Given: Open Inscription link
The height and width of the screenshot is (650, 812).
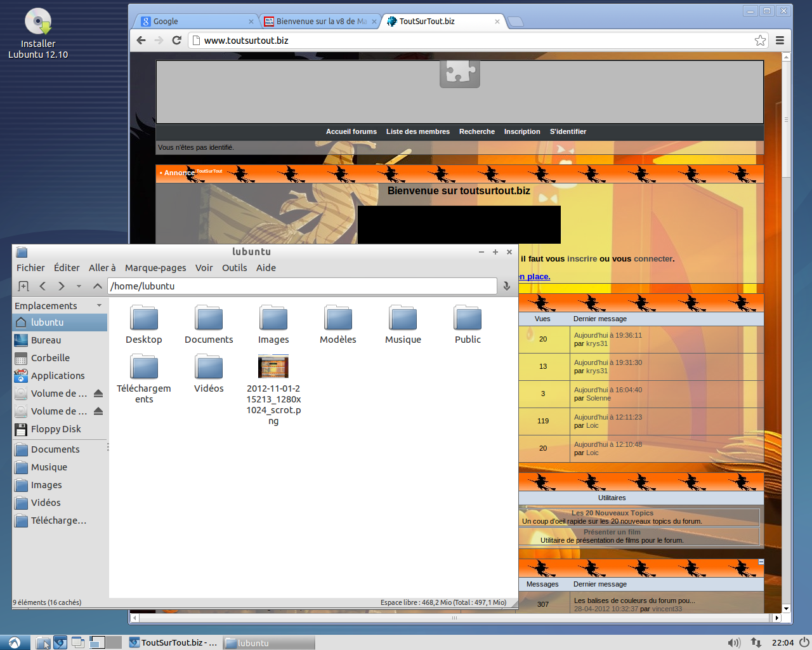Looking at the screenshot, I should click(522, 131).
